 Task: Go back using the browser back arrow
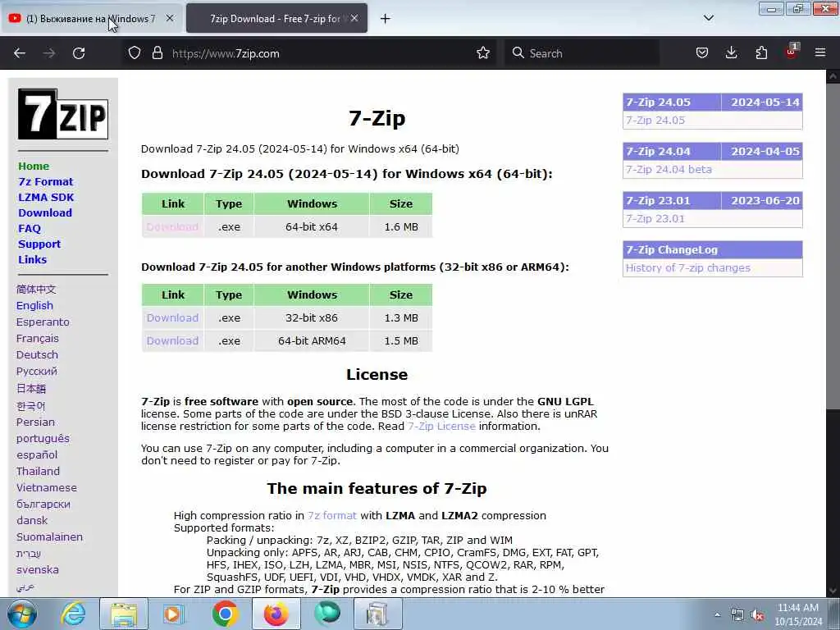click(x=20, y=53)
